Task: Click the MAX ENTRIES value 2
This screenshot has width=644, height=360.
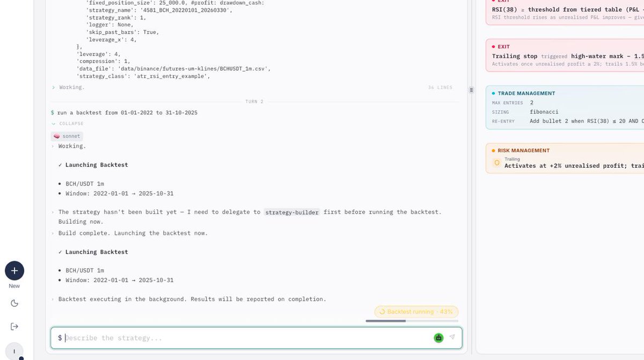Action: tap(531, 103)
